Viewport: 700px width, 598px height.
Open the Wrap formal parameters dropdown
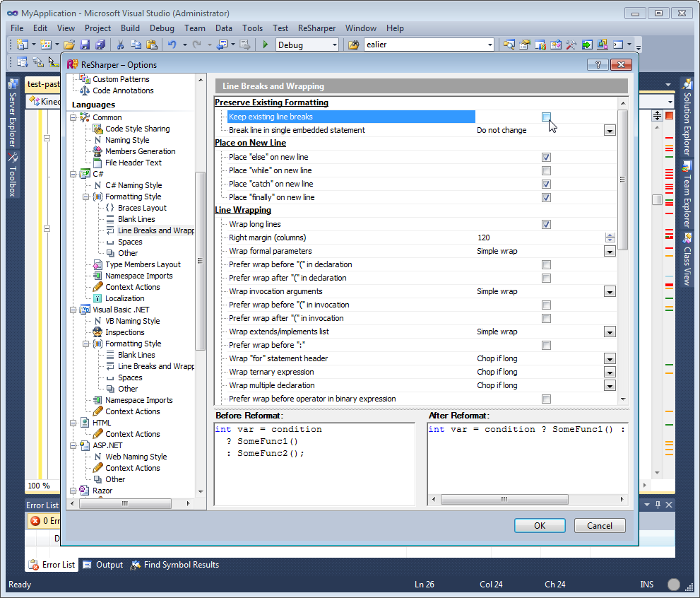pyautogui.click(x=609, y=251)
